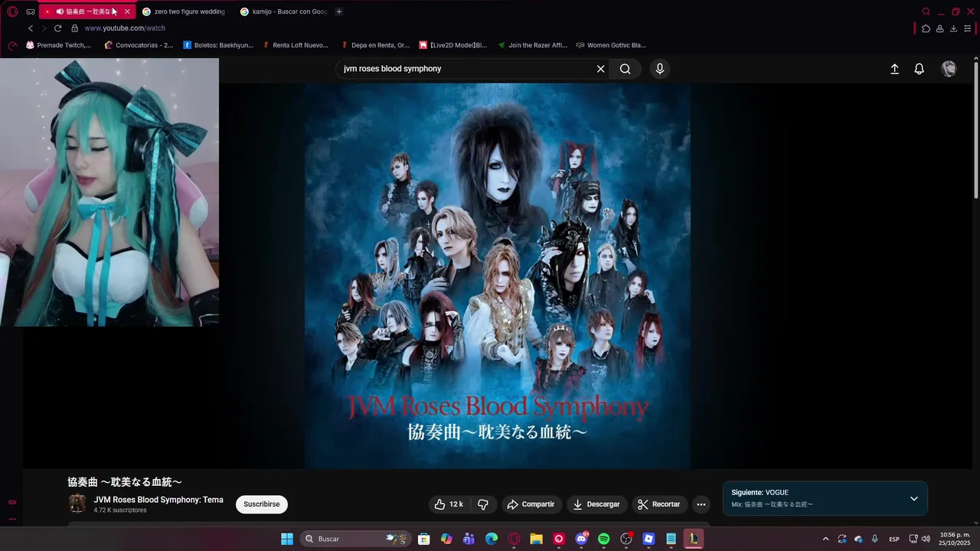Start YouTube voice search
The image size is (980, 551).
[660, 69]
